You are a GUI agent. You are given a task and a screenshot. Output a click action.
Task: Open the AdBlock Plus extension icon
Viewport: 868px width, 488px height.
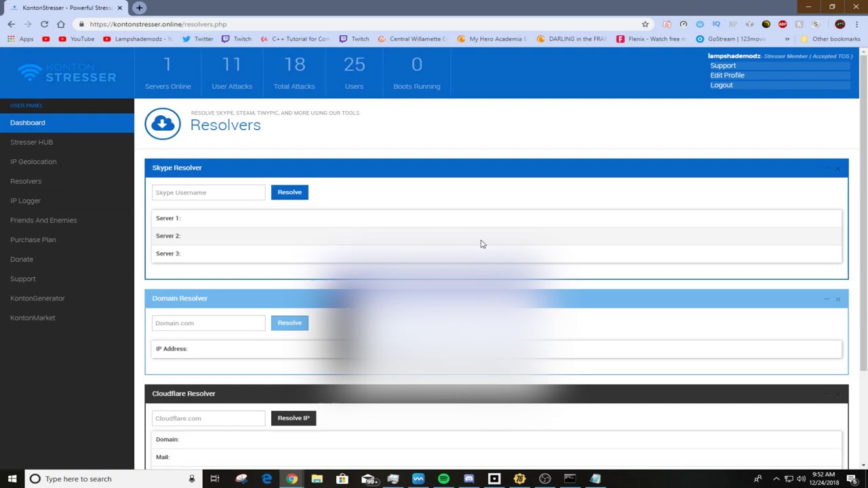(x=783, y=24)
